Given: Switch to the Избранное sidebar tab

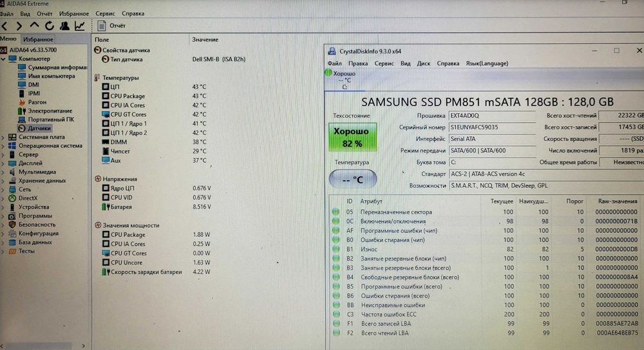Looking at the screenshot, I should pos(38,39).
